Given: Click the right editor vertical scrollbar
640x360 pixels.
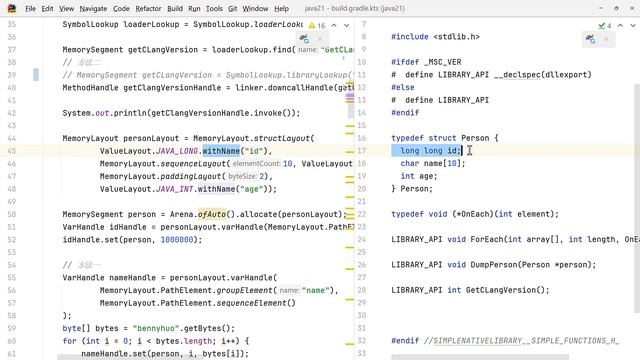Looking at the screenshot, I should (x=637, y=199).
